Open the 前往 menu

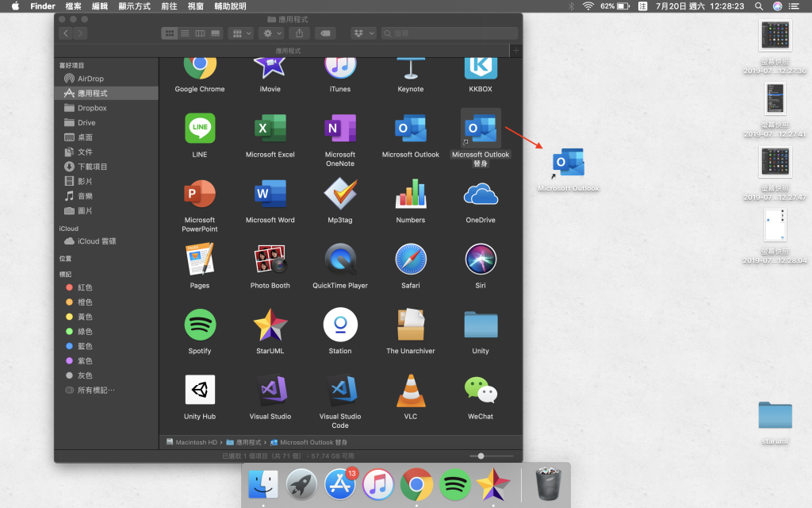[x=169, y=6]
